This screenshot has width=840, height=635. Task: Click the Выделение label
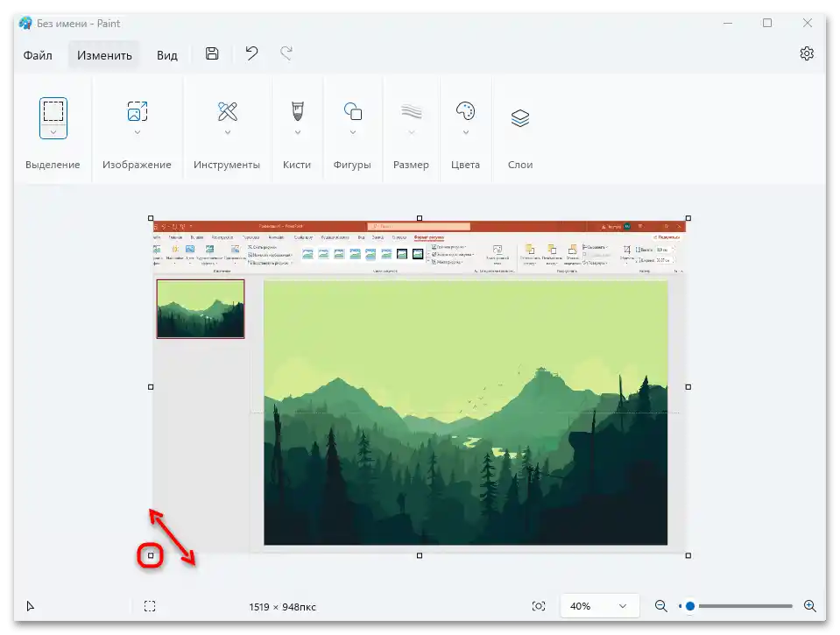point(53,165)
